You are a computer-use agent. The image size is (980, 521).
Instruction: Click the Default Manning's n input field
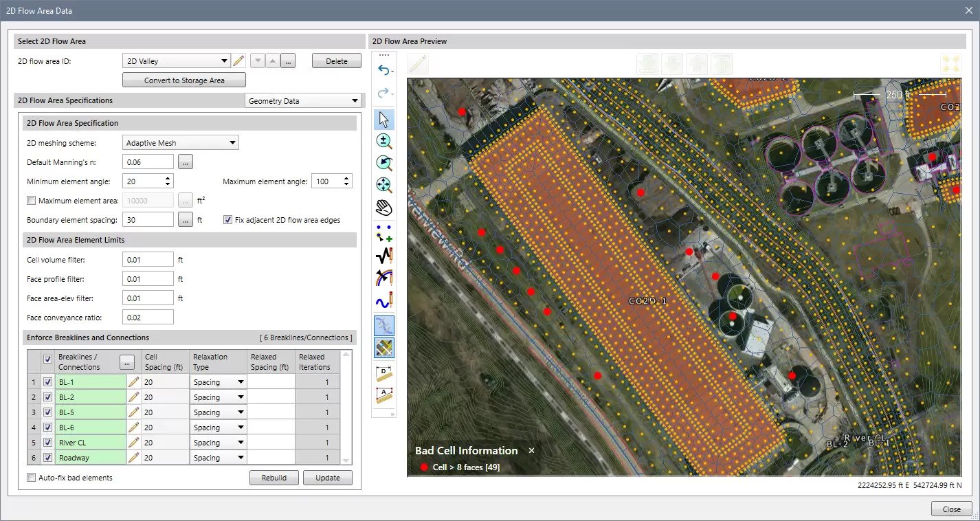(148, 162)
